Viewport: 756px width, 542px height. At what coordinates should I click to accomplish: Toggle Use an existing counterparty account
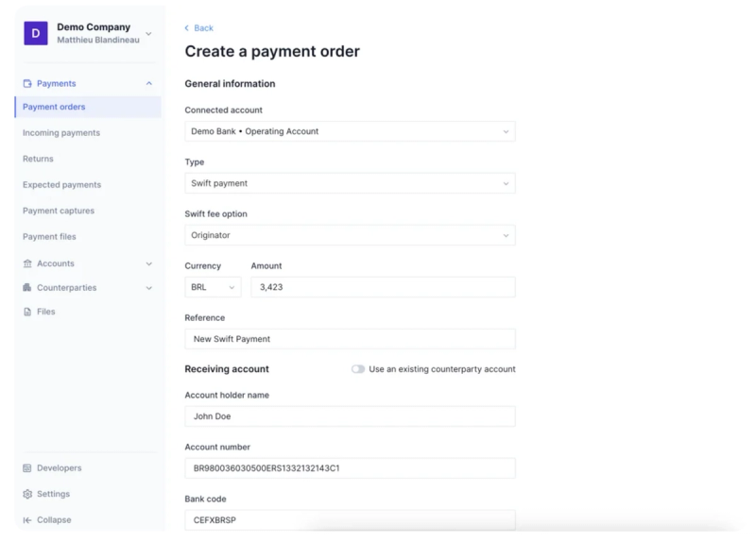358,369
